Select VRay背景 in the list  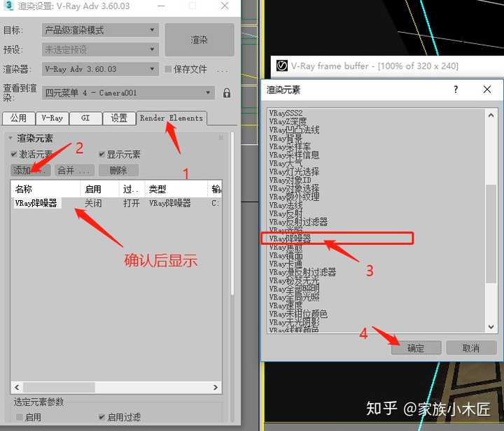[286, 138]
